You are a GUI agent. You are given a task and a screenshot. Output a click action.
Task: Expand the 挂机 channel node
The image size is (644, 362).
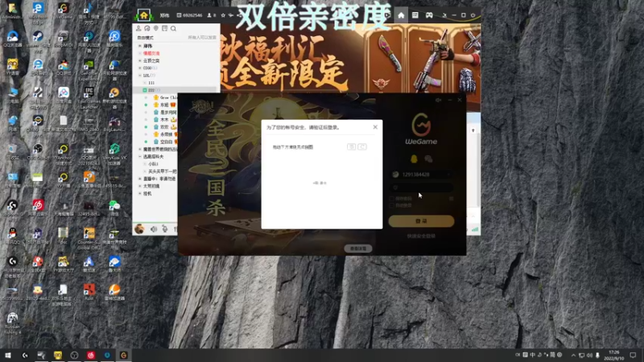(140, 194)
